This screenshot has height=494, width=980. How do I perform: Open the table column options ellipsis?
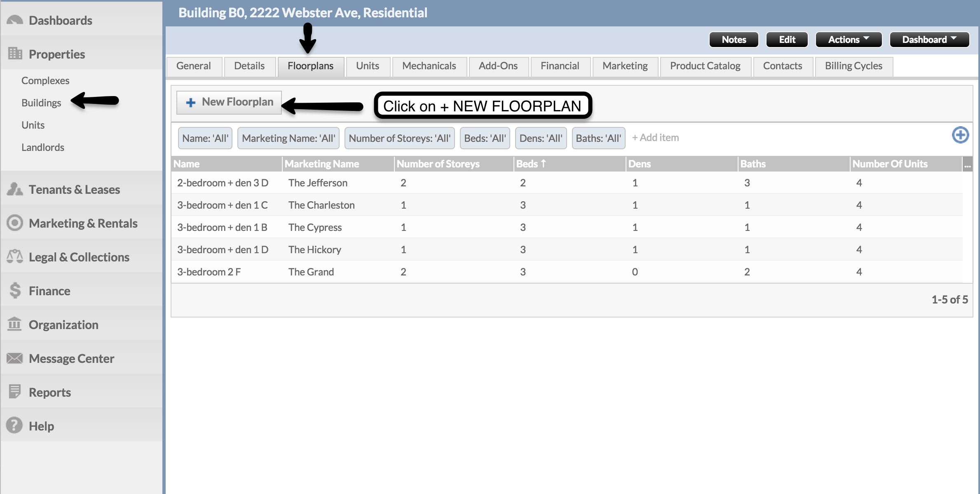[x=967, y=165]
